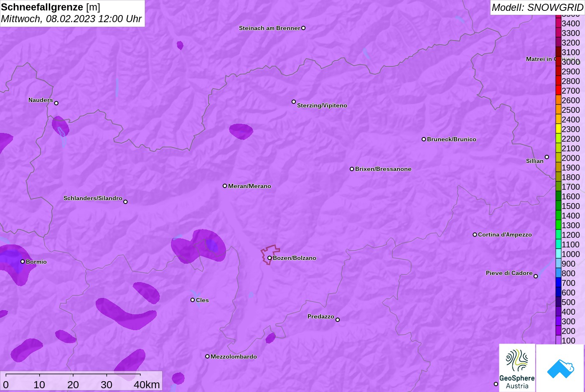The height and width of the screenshot is (392, 585).
Task: Click the 20 mark on scale bar
Action: coord(73,385)
